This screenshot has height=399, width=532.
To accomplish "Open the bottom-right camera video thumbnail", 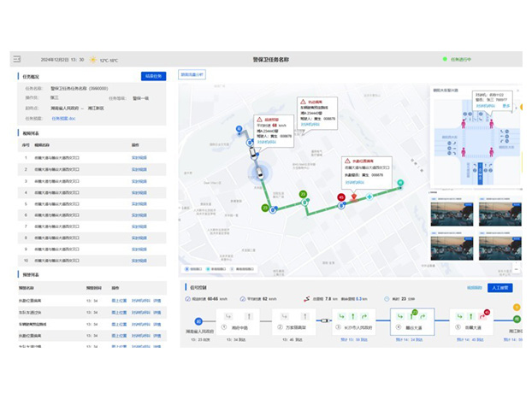I will click(494, 247).
